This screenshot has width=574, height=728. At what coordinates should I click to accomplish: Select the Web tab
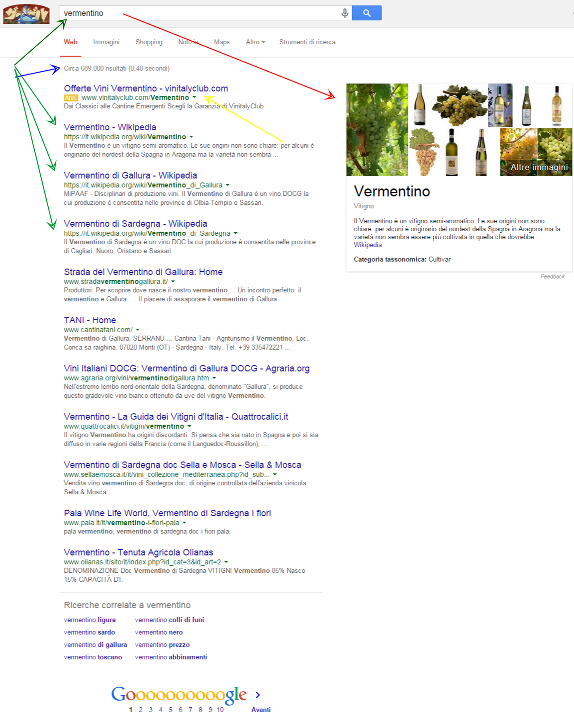(x=71, y=42)
